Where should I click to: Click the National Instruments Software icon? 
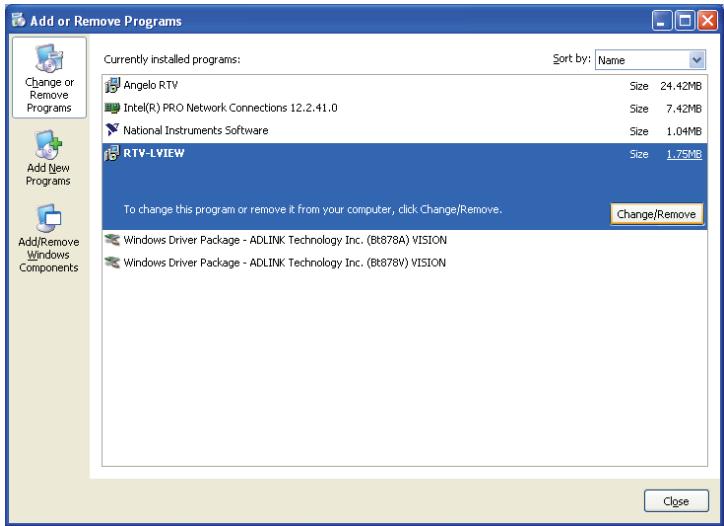point(112,130)
